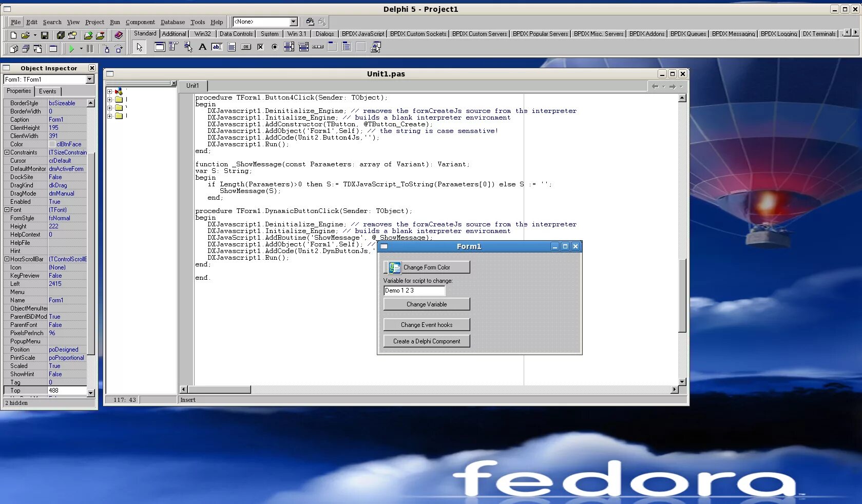
Task: Expand the last code explorer folder node
Action: click(x=109, y=116)
